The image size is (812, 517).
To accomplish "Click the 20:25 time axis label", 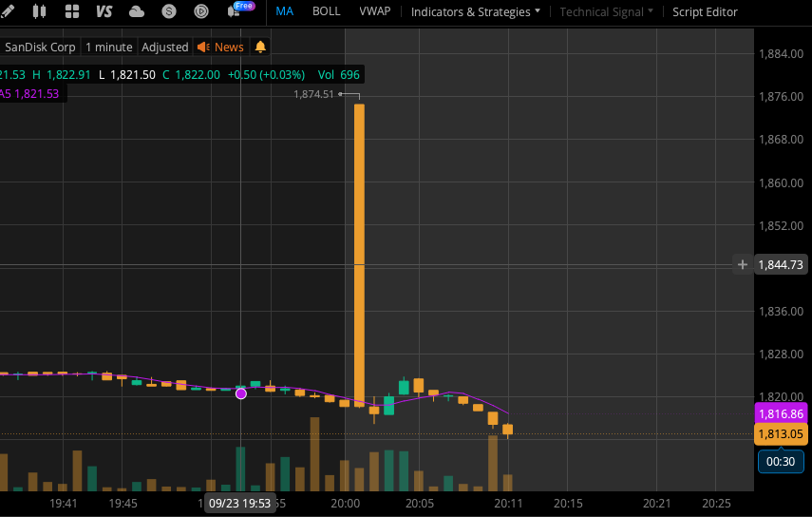I will tap(716, 504).
